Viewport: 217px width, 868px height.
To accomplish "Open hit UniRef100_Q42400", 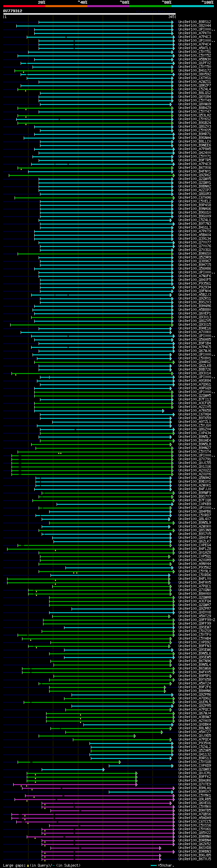I will pos(195,153).
